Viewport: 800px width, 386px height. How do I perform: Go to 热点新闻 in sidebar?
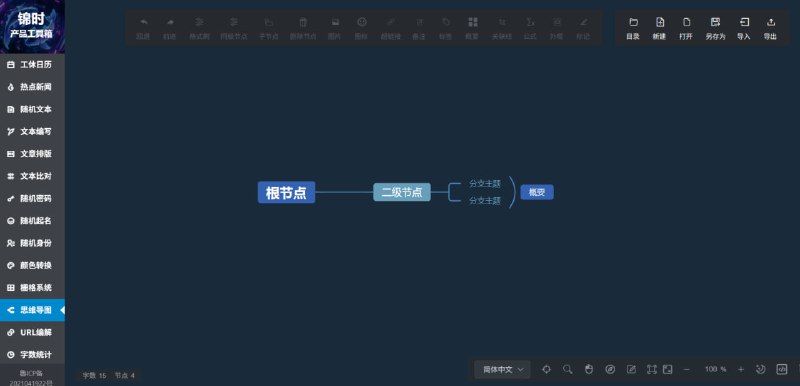(33, 87)
